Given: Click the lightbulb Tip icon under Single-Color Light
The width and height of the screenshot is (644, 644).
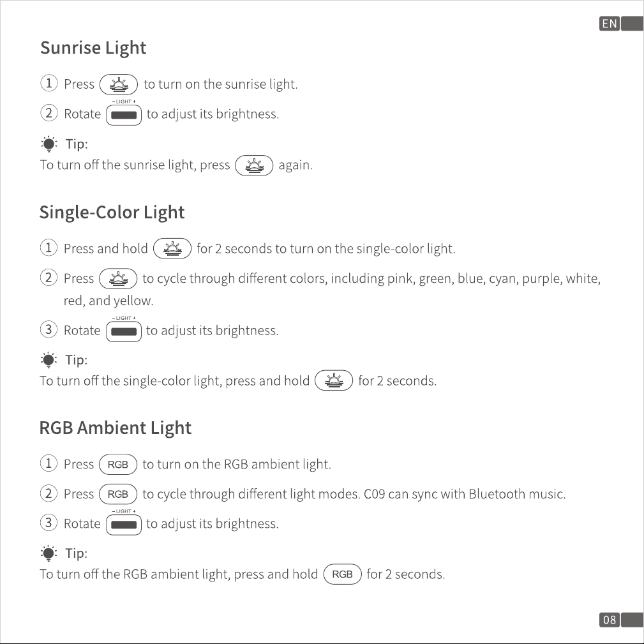Looking at the screenshot, I should click(x=49, y=360).
